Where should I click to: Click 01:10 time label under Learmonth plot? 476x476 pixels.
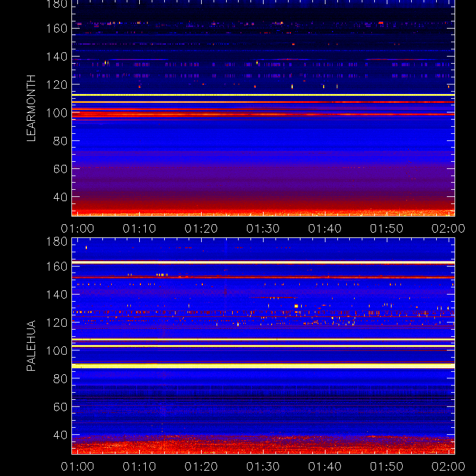point(139,228)
